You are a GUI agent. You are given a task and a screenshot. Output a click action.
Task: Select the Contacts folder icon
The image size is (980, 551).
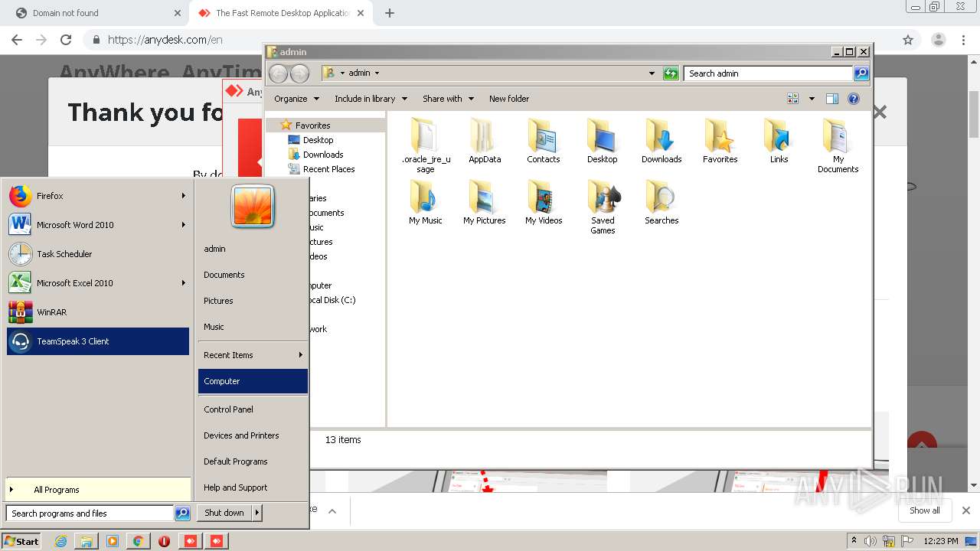(x=544, y=141)
